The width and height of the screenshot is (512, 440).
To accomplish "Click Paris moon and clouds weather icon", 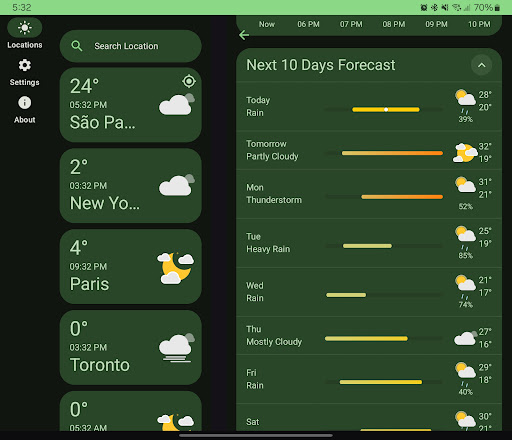I will tap(176, 268).
